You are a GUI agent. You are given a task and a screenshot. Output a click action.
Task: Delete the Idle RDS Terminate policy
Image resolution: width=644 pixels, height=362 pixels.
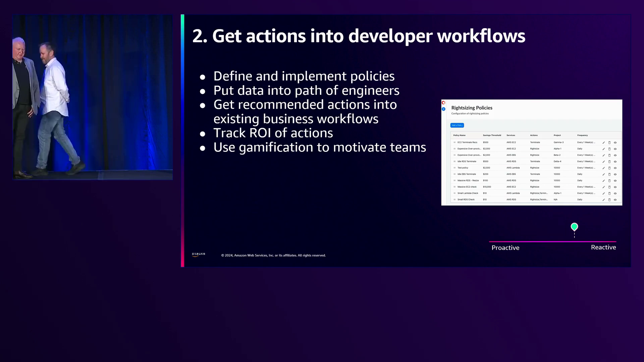(609, 162)
